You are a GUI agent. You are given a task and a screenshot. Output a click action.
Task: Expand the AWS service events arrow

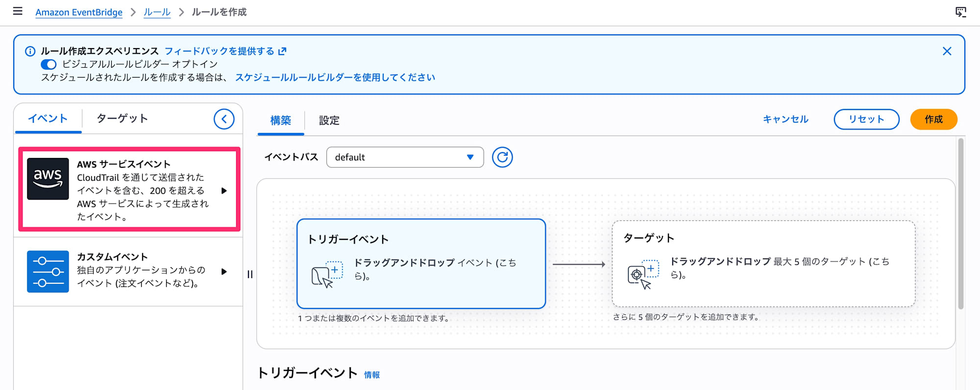[x=224, y=191]
